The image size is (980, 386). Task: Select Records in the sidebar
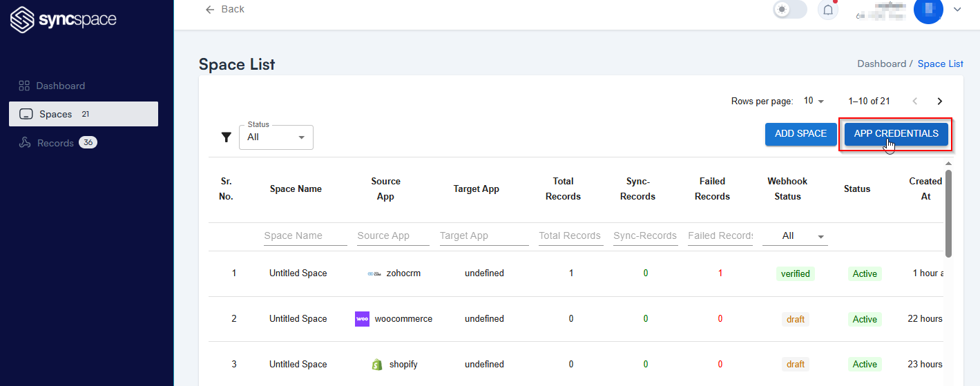[x=56, y=143]
